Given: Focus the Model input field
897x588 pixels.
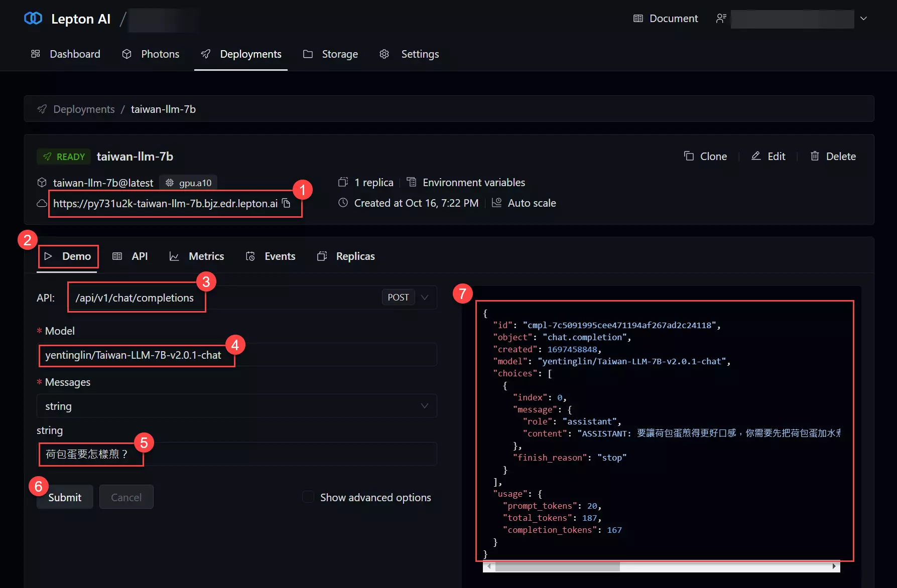Looking at the screenshot, I should click(x=236, y=355).
